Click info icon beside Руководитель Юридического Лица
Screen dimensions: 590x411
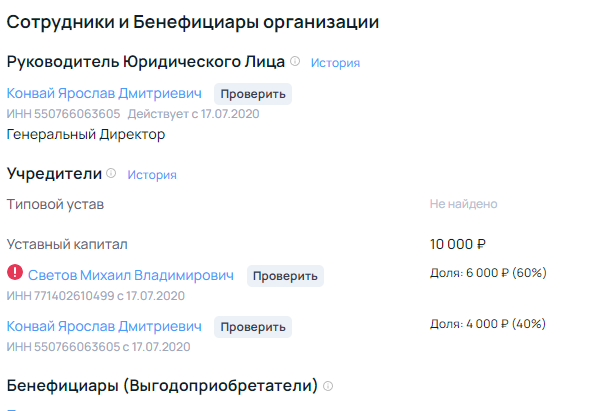pyautogui.click(x=295, y=61)
